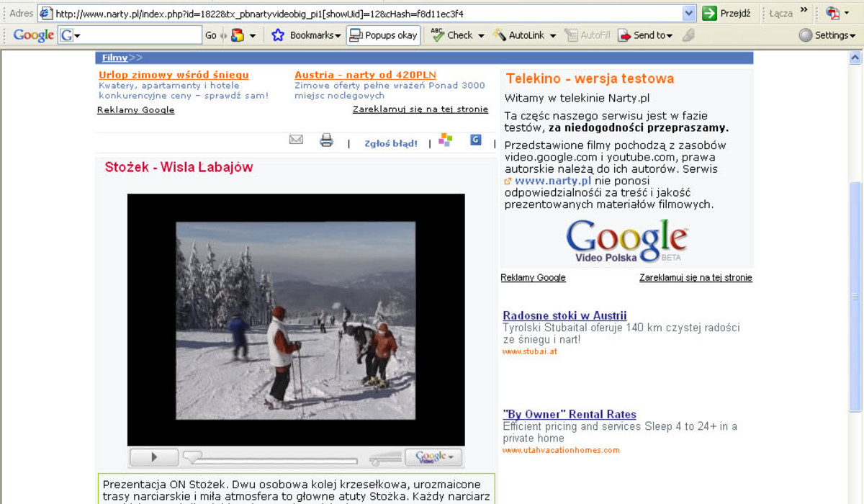Open the address bar URL dropdown
This screenshot has width=864, height=504.
pyautogui.click(x=688, y=13)
